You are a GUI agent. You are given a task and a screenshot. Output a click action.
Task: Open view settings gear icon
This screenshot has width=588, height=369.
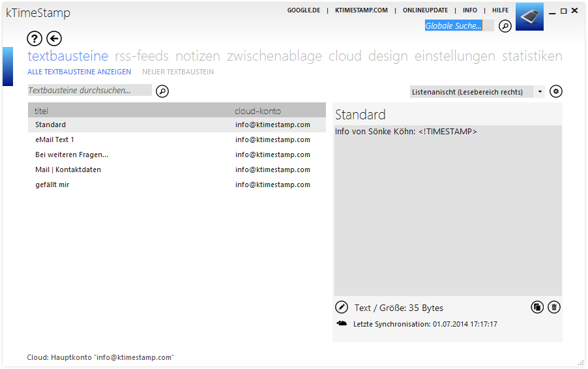(x=556, y=91)
